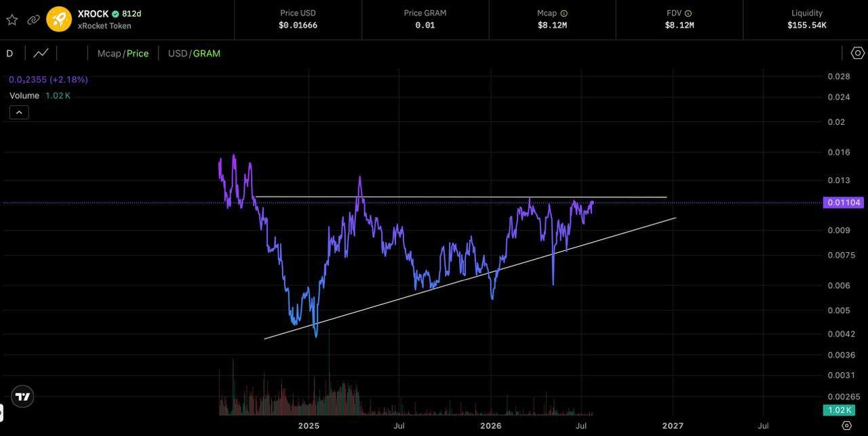The height and width of the screenshot is (436, 868).
Task: Copy the token link via chain icon
Action: pyautogui.click(x=33, y=20)
